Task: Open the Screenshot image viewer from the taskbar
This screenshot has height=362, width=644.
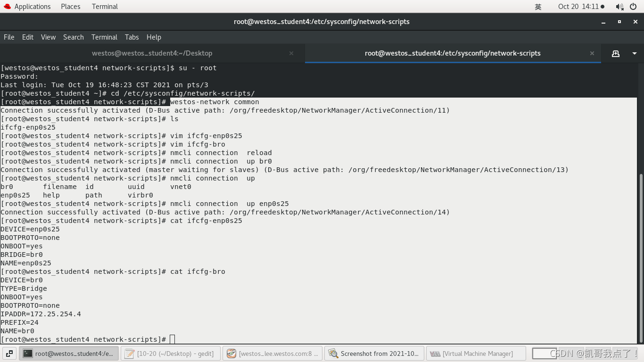Action: pyautogui.click(x=374, y=353)
